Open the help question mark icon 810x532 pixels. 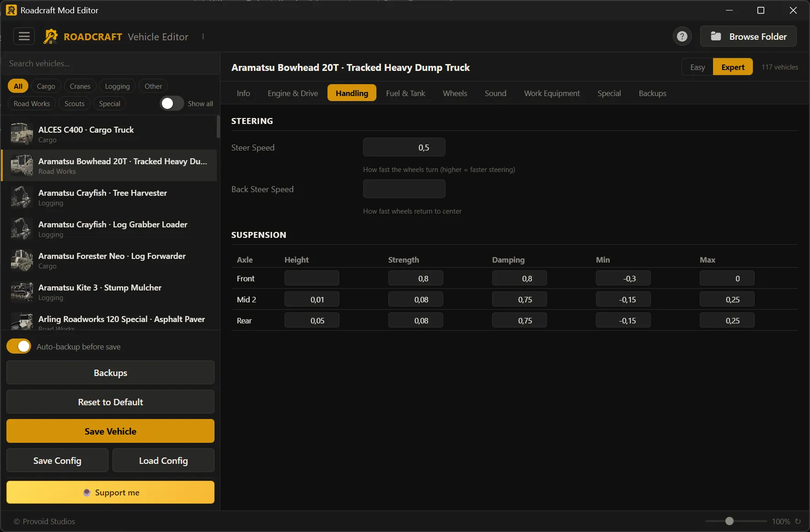682,37
